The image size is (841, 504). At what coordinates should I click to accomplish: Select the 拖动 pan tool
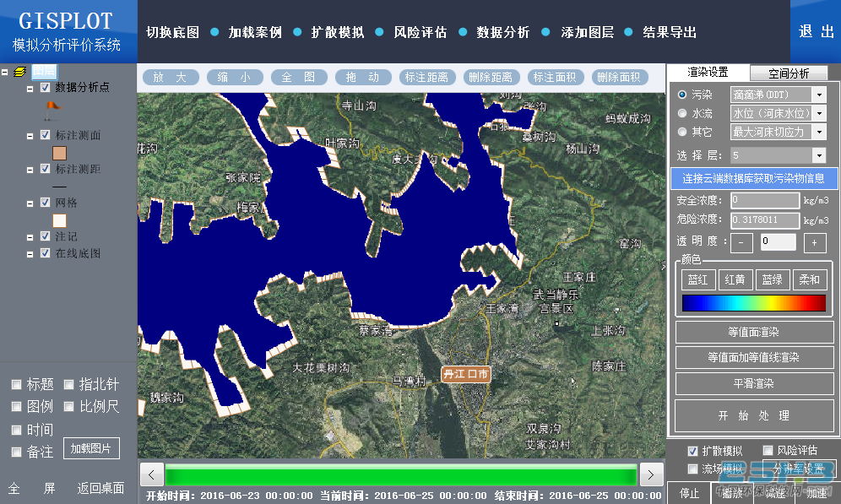click(363, 77)
